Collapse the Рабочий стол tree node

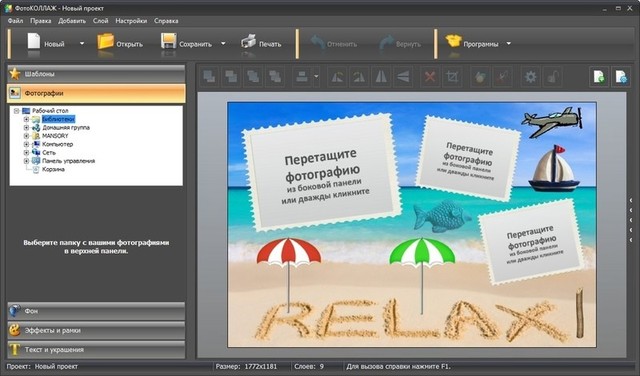[17, 111]
